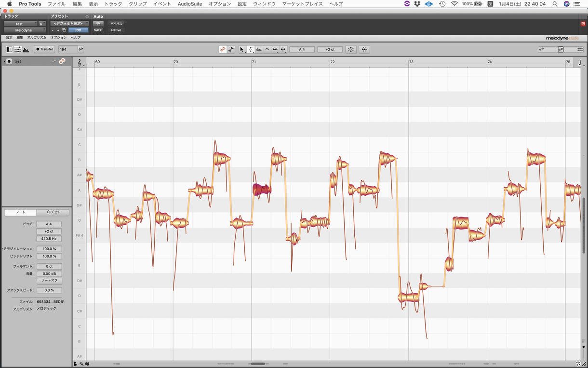588x368 pixels.
Task: Click the アタックスピード 0.0 % field
Action: click(49, 290)
